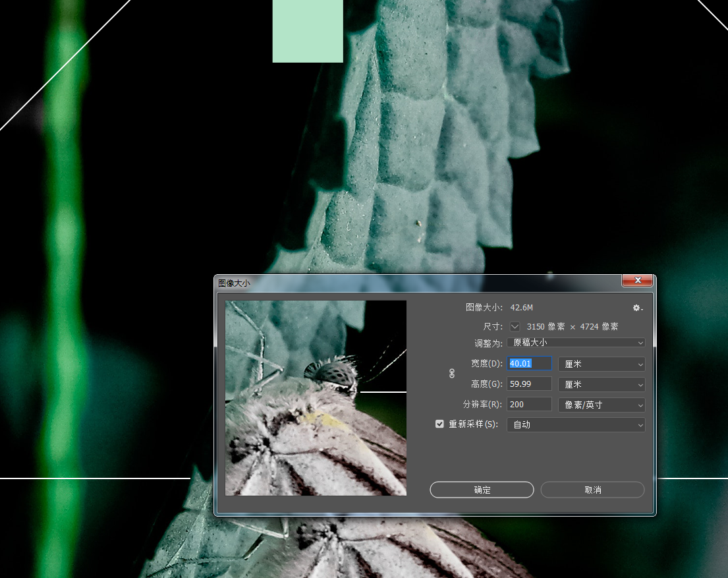The width and height of the screenshot is (728, 578).
Task: Click the 42.6M image size value
Action: [521, 308]
